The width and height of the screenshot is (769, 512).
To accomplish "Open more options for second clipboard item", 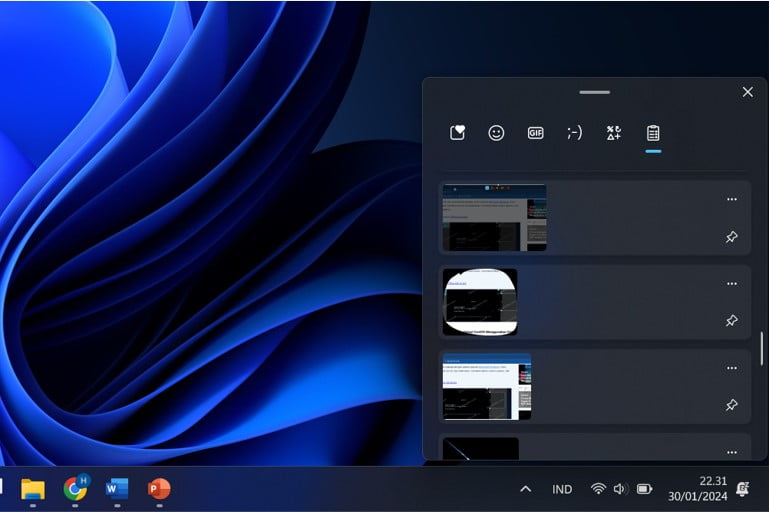I will [731, 283].
